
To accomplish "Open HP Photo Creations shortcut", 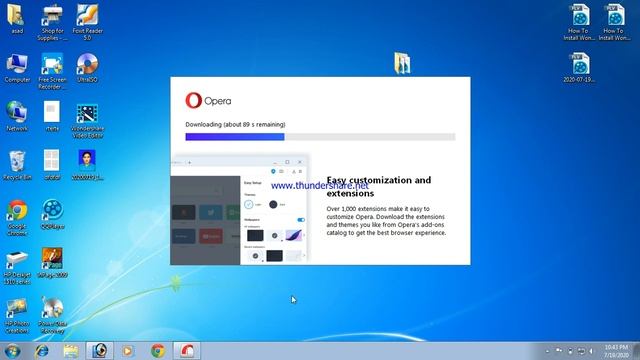I will click(17, 316).
